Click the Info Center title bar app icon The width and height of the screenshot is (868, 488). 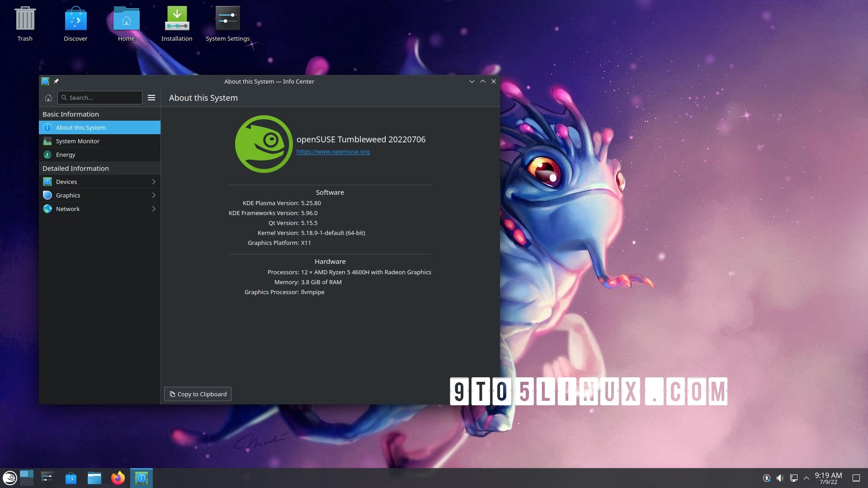click(x=45, y=81)
